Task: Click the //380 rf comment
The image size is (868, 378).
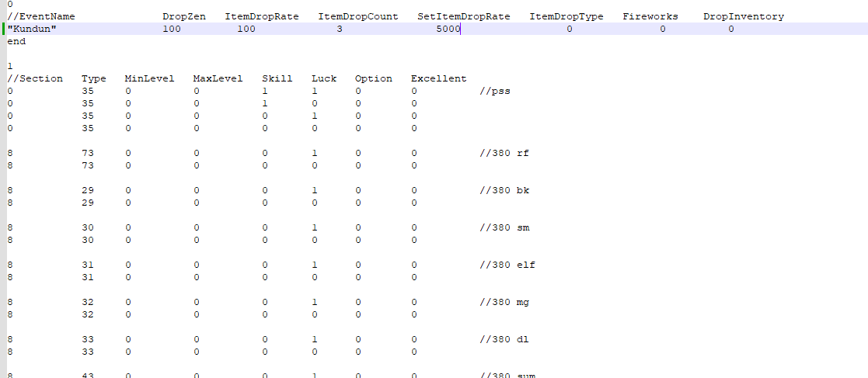Action: 504,153
